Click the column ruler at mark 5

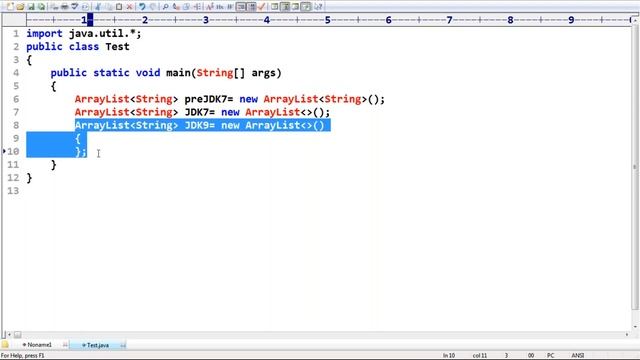(x=327, y=20)
